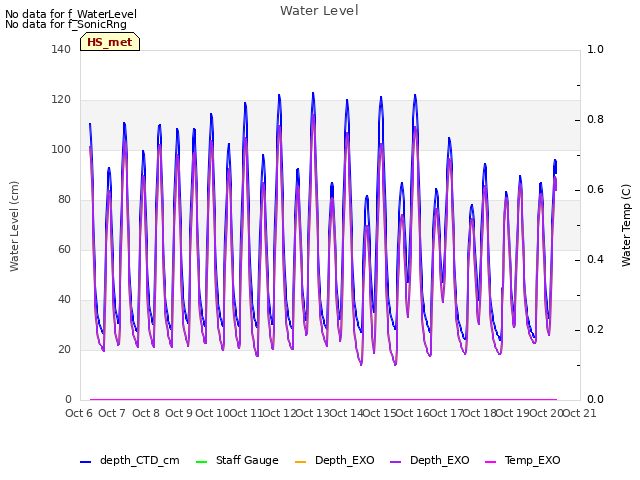Click the Water Level (cm) axis label
Viewport: 640px width, 480px height.
(14, 226)
